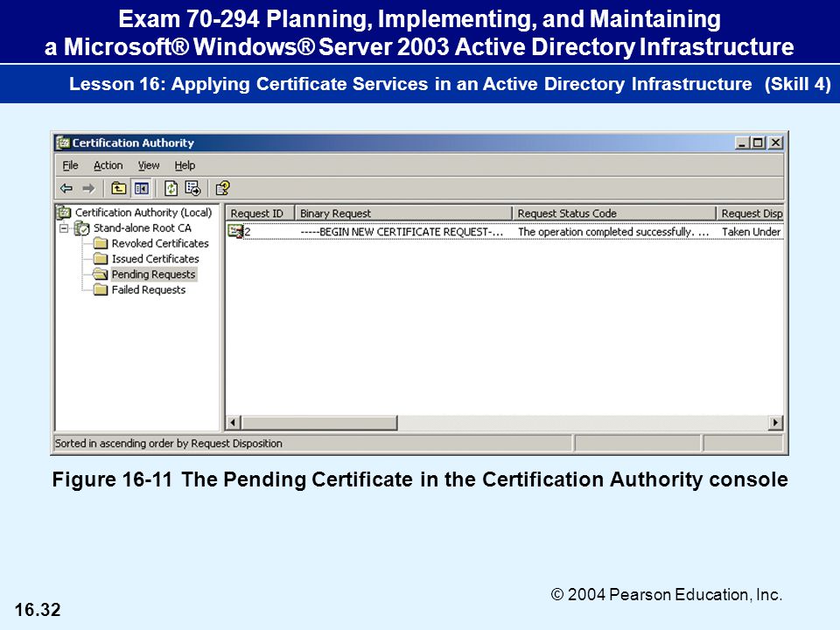Click the Back arrow toolbar icon

click(x=66, y=189)
